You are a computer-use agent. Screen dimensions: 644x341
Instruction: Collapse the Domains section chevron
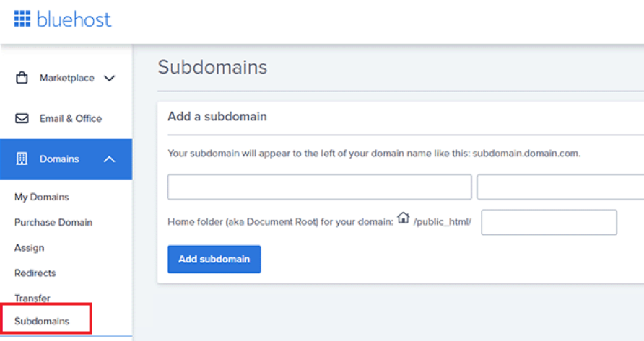click(x=110, y=159)
